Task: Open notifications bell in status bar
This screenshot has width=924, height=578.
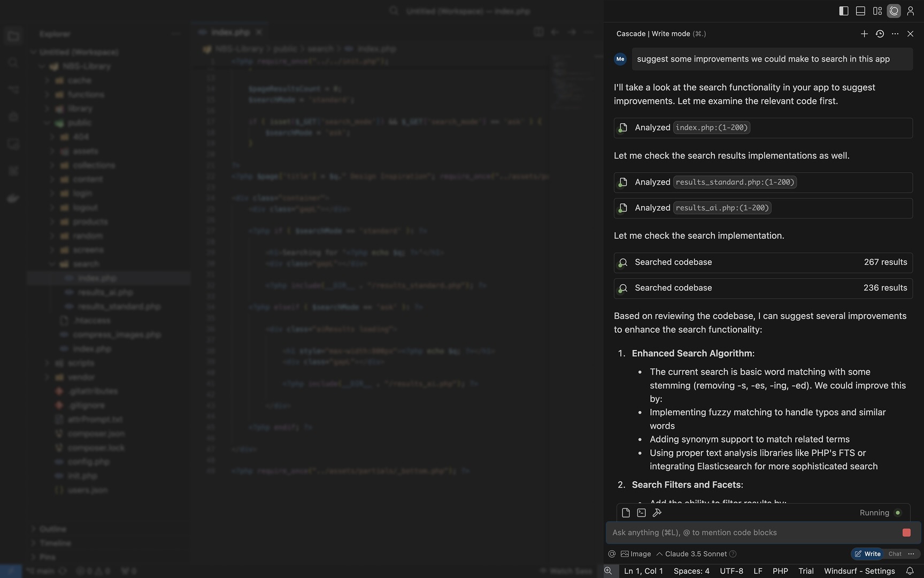Action: 910,571
